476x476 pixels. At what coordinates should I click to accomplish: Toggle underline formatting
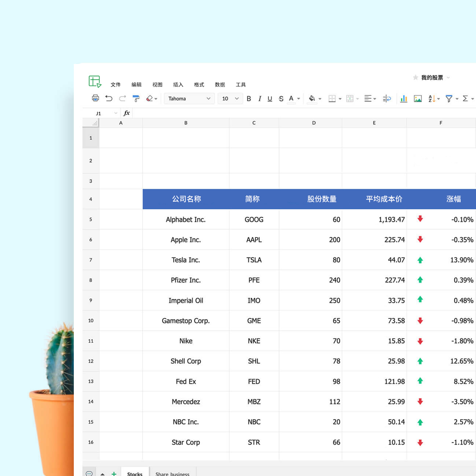(x=270, y=99)
